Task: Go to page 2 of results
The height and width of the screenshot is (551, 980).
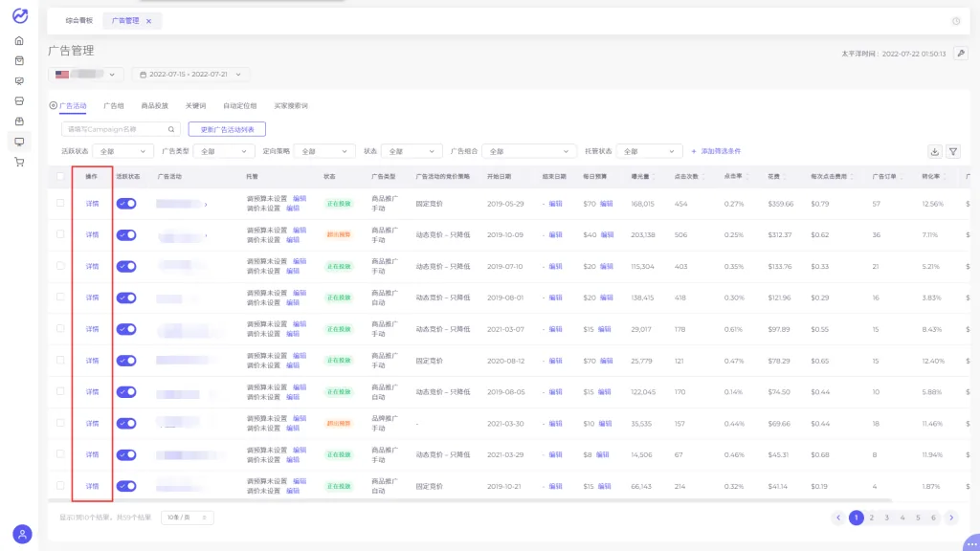Action: [x=871, y=518]
